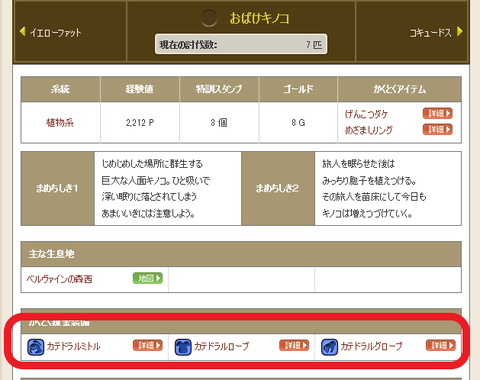The height and width of the screenshot is (380, 480).
Task: Open the めざましリング item link
Action: click(369, 130)
